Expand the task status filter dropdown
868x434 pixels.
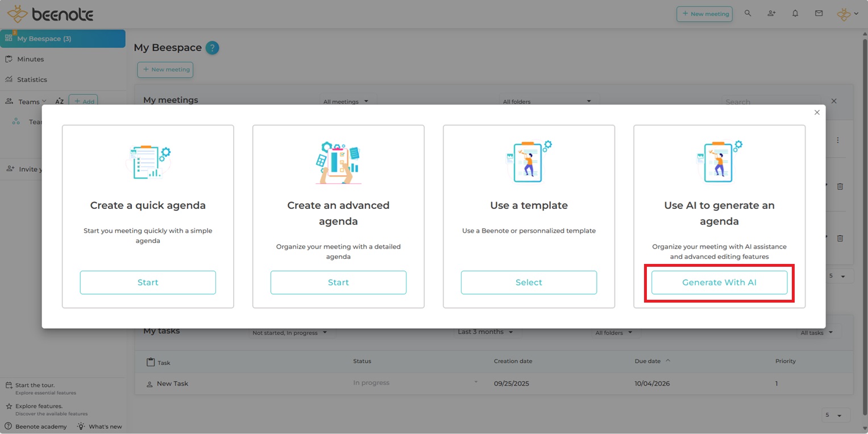(290, 333)
